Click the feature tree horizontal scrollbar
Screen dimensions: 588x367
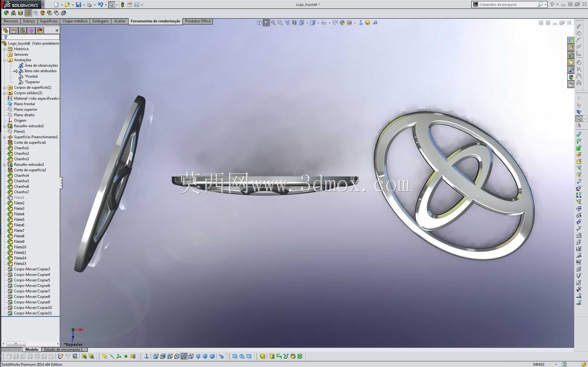(31, 344)
